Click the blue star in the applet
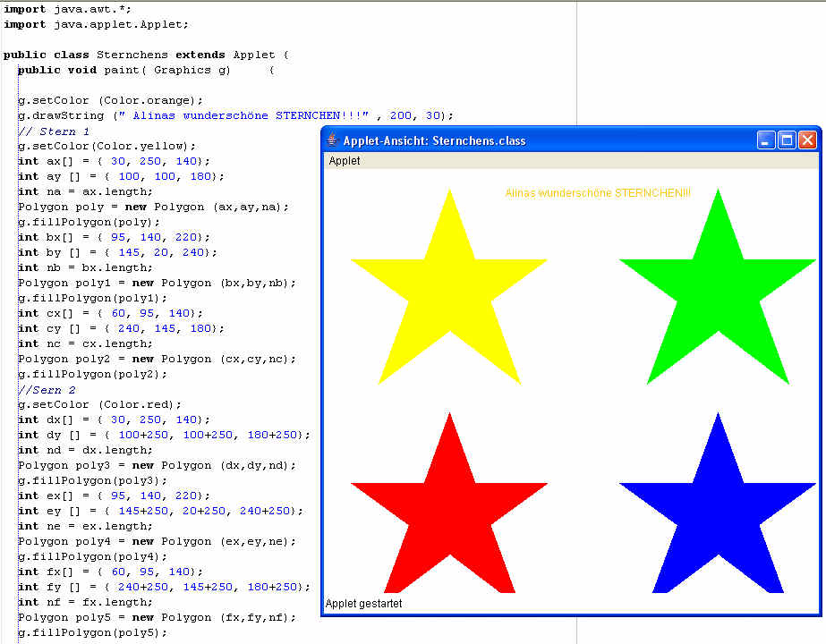This screenshot has height=644, width=826. 718,510
